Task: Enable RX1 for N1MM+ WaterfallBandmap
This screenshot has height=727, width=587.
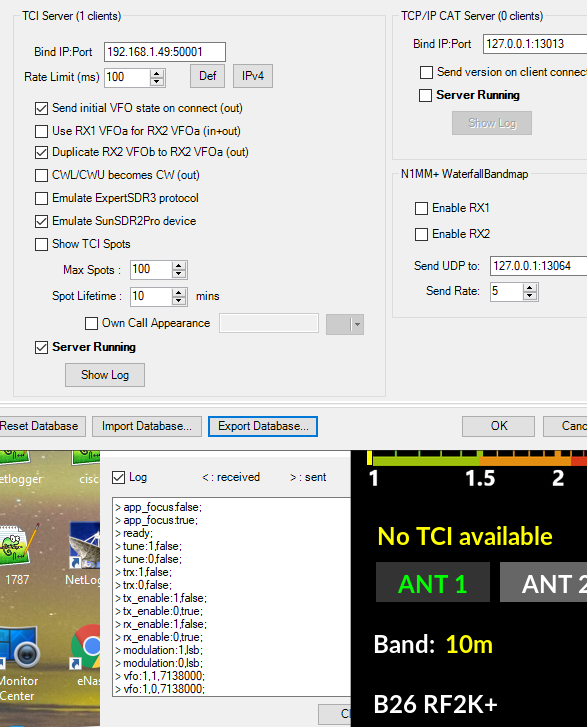Action: coord(421,208)
